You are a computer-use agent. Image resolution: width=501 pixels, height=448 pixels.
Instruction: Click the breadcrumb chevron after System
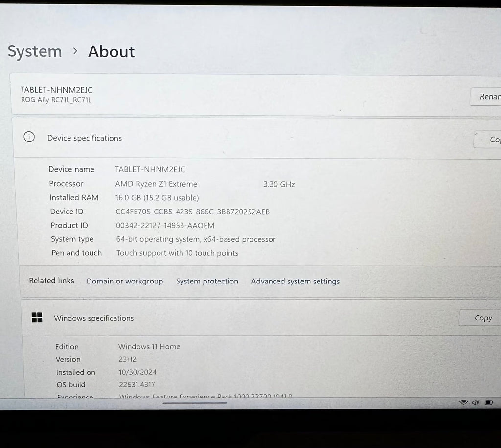(75, 51)
